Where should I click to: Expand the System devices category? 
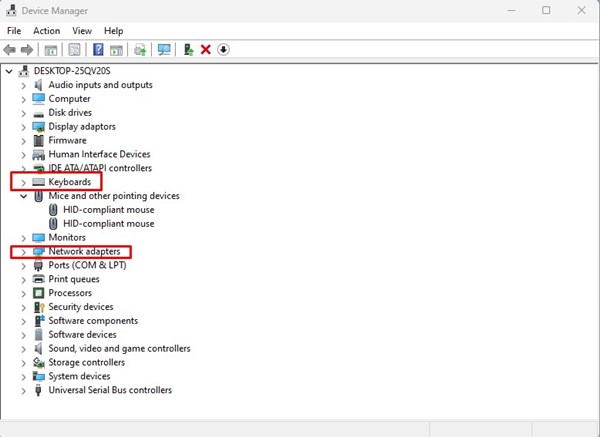pyautogui.click(x=23, y=377)
